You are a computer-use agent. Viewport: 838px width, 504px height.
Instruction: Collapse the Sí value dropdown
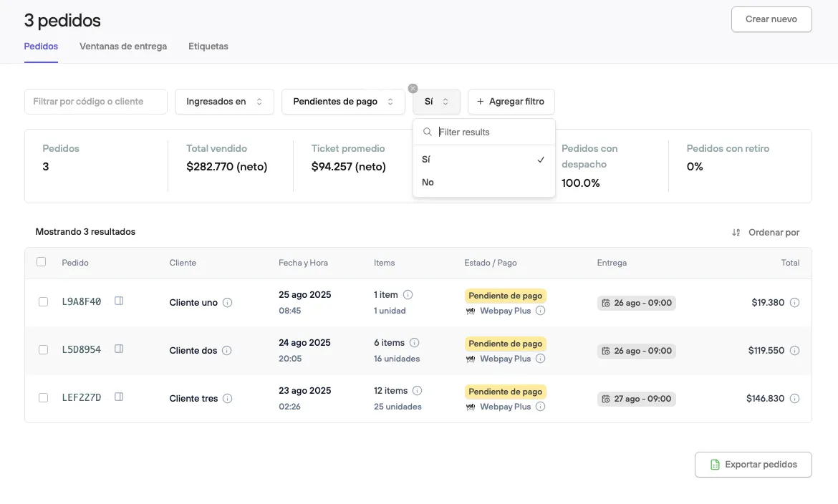coord(436,102)
